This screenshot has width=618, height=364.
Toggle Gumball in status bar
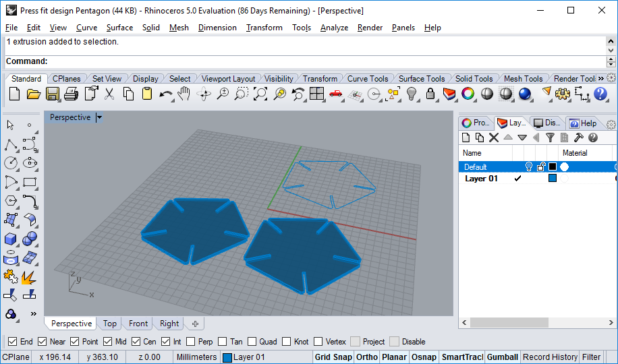(x=502, y=357)
